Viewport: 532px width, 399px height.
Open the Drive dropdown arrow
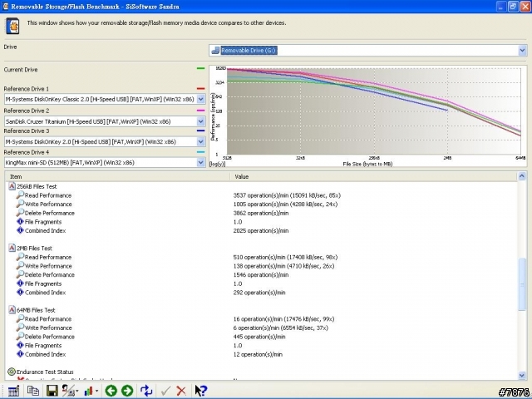point(522,51)
